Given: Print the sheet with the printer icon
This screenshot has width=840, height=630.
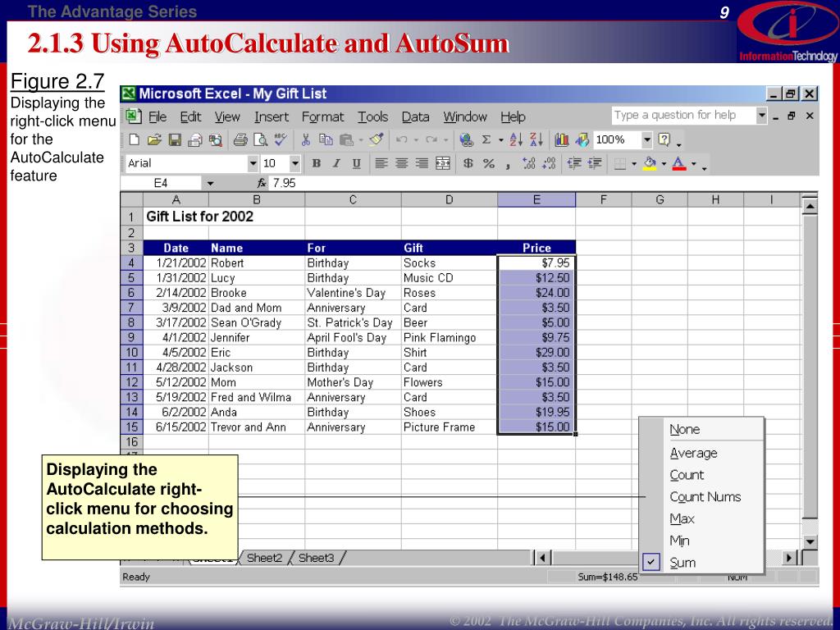Looking at the screenshot, I should (240, 140).
